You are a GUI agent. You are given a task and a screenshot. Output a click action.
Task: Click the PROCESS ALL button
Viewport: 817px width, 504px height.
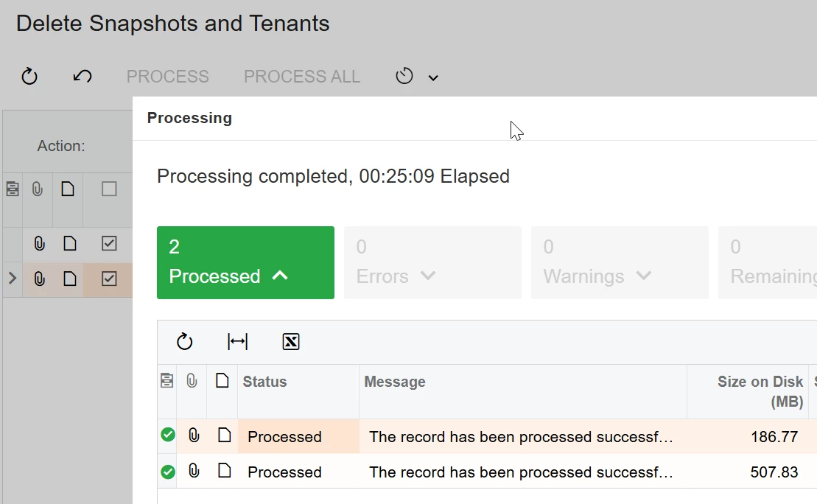click(302, 77)
